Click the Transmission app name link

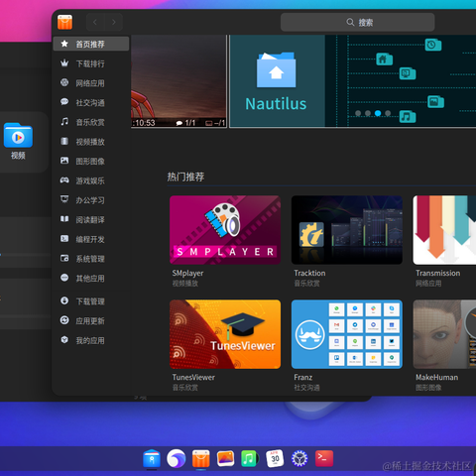click(x=438, y=273)
